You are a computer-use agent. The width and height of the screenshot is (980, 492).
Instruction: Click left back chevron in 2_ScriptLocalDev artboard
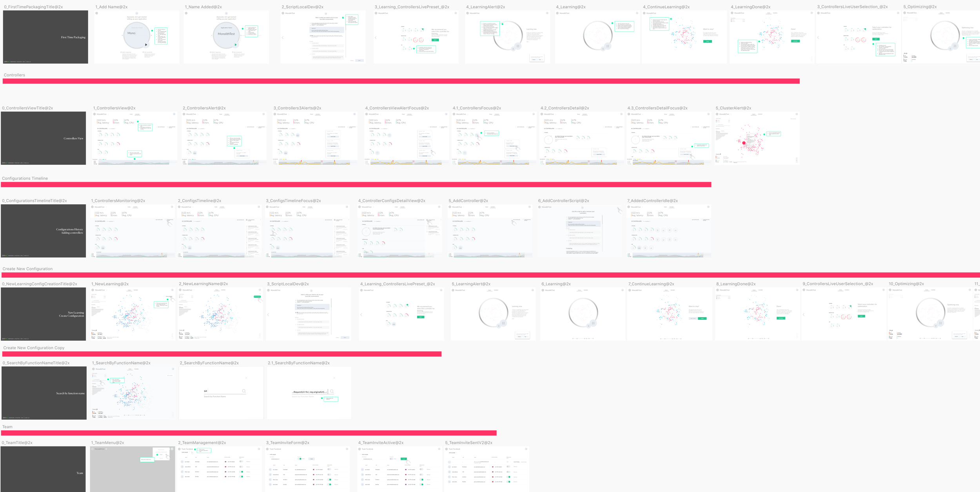(x=283, y=38)
